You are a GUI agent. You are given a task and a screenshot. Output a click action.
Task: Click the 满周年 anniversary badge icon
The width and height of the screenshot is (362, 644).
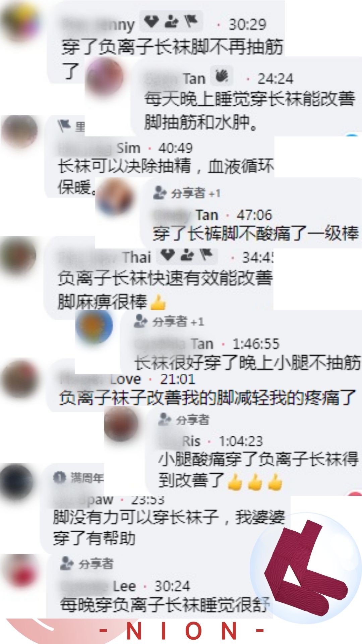[x=59, y=477]
